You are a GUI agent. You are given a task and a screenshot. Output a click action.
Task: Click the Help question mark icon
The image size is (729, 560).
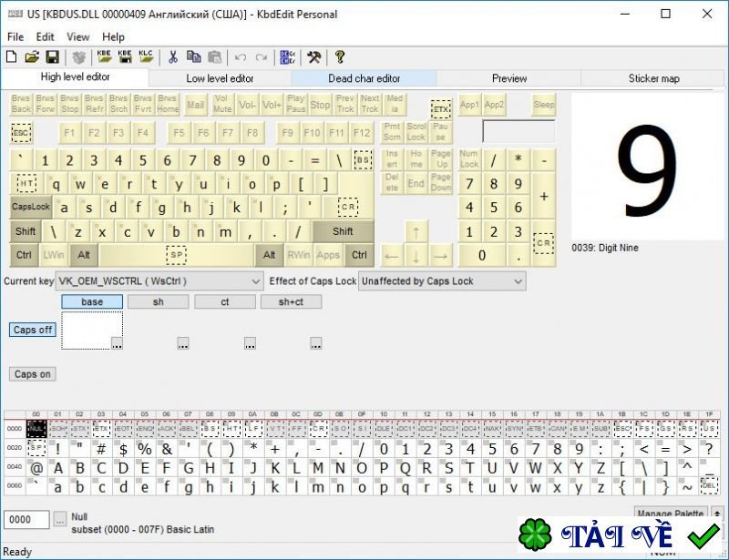340,57
